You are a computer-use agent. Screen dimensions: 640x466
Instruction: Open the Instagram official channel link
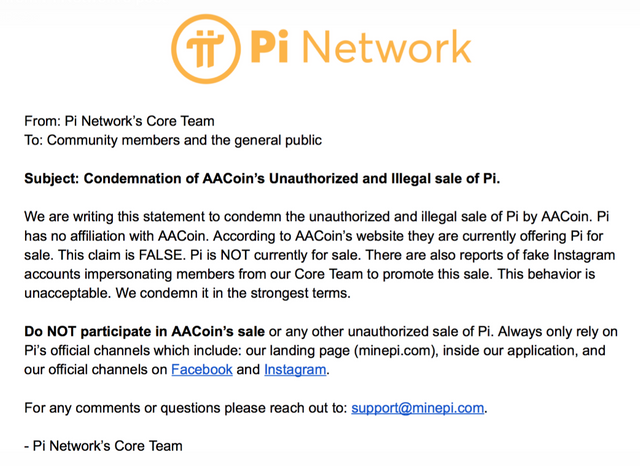click(295, 370)
